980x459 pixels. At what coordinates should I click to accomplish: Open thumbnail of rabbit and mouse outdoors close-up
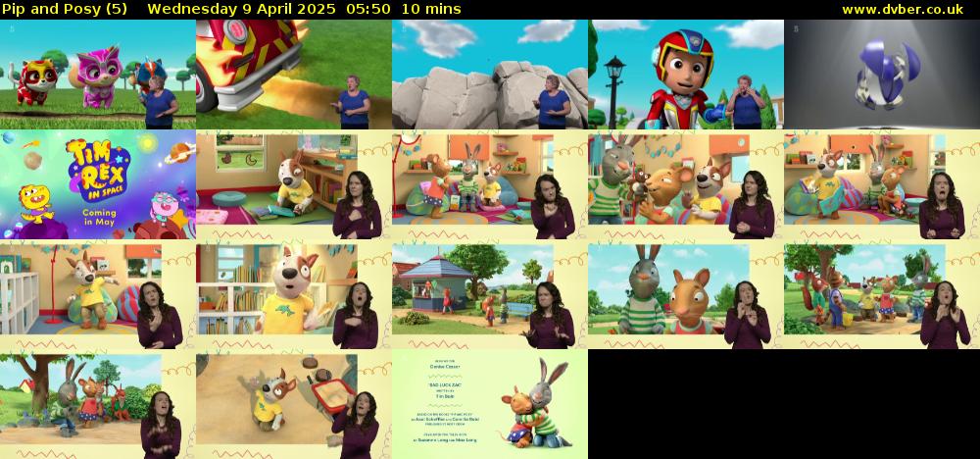pos(686,294)
